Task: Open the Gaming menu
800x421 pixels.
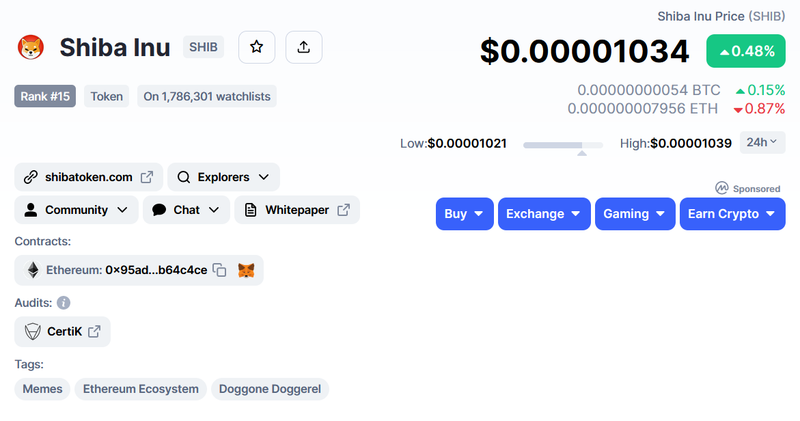Action: (x=635, y=213)
